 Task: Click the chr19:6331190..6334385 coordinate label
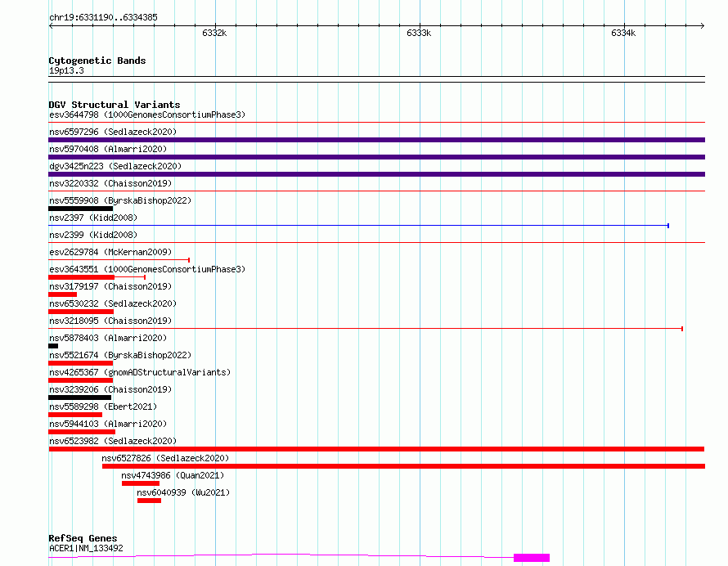[x=103, y=18]
